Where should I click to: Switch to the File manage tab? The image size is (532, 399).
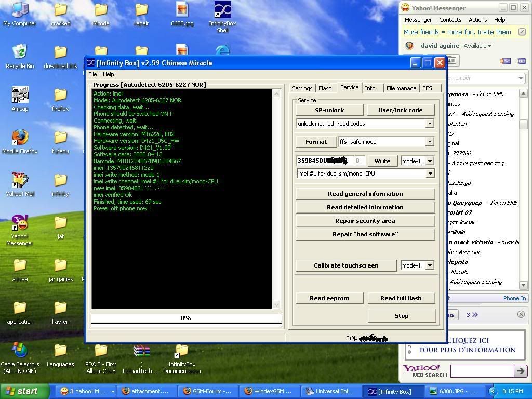point(401,88)
